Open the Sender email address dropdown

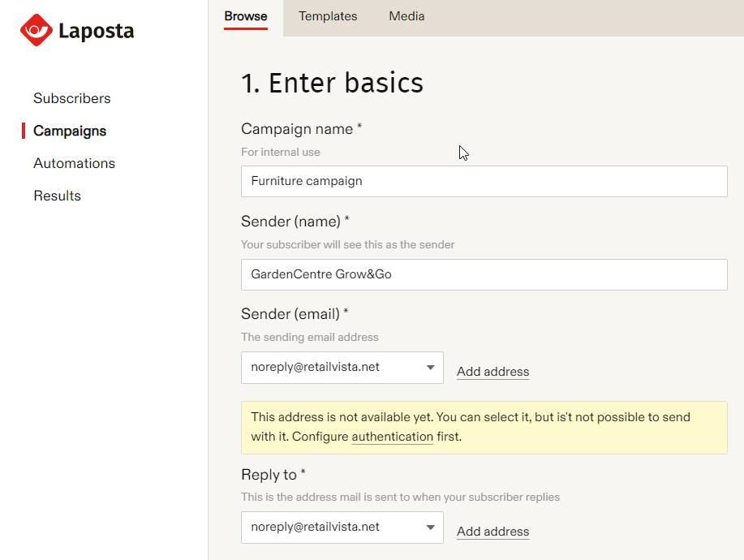click(342, 368)
